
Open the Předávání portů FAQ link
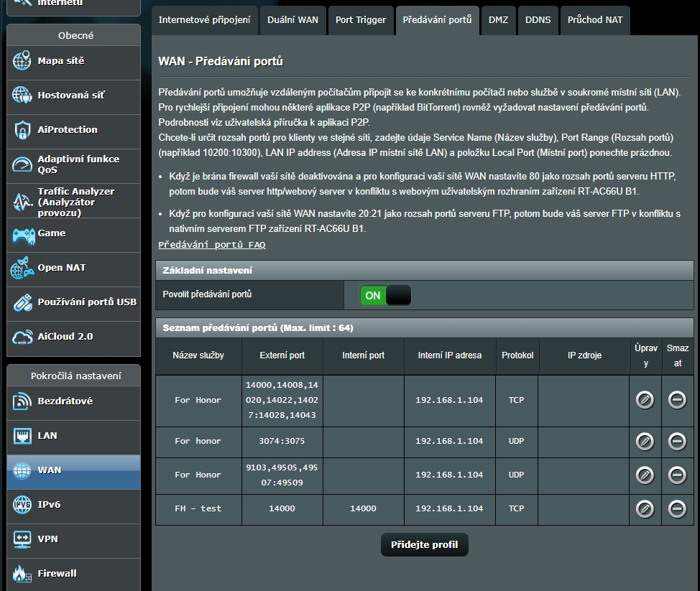pyautogui.click(x=211, y=245)
